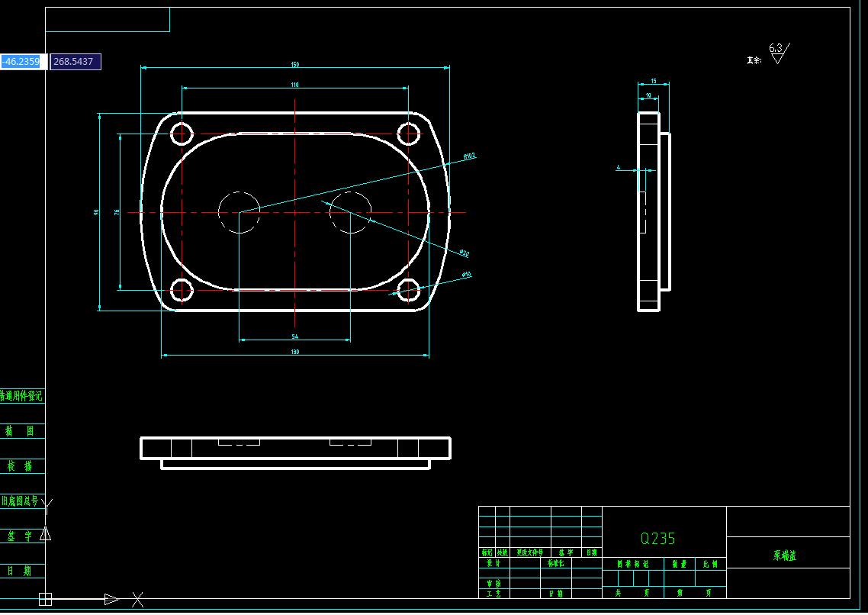Click the 审核 cell in title block
The width and height of the screenshot is (868, 615).
point(493,584)
